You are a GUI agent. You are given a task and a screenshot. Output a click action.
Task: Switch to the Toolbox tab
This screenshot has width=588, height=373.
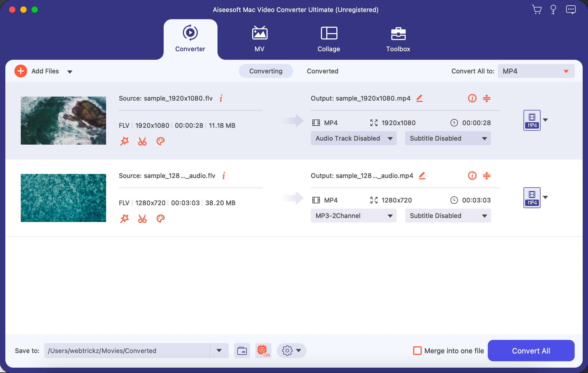(398, 39)
